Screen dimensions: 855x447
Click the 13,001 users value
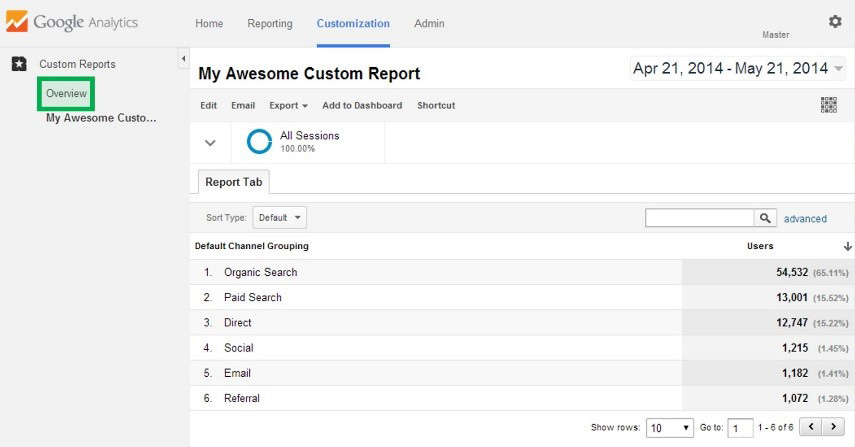click(792, 297)
